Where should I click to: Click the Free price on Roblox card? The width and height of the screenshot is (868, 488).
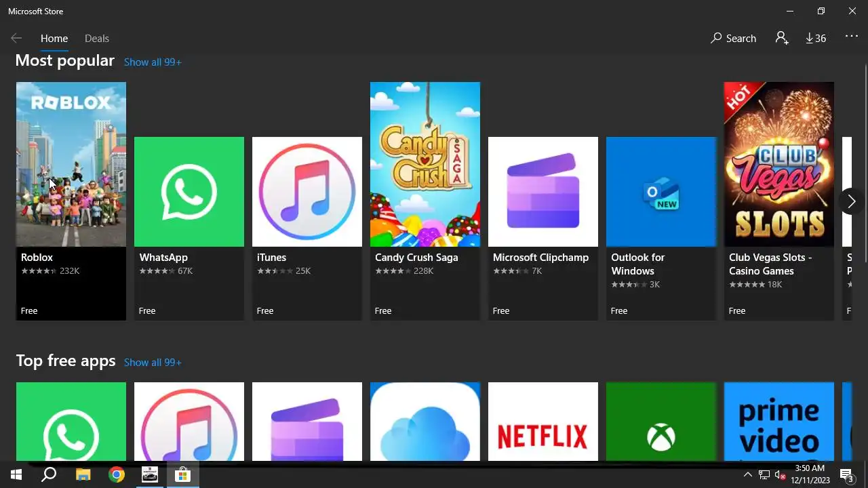pyautogui.click(x=29, y=311)
